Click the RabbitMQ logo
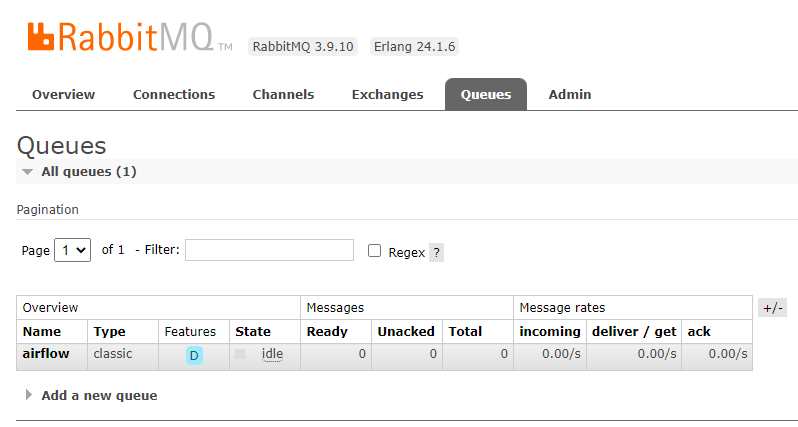Viewport: 798px width, 427px height. (129, 37)
